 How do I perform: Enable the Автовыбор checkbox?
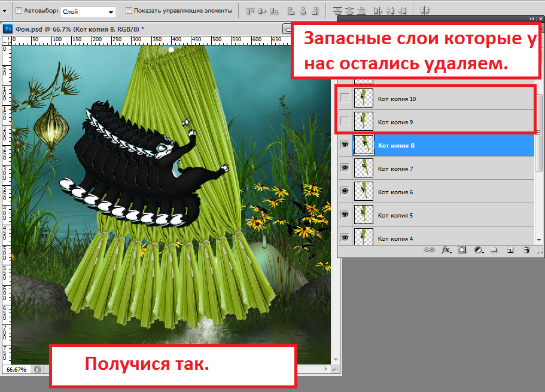pyautogui.click(x=19, y=11)
